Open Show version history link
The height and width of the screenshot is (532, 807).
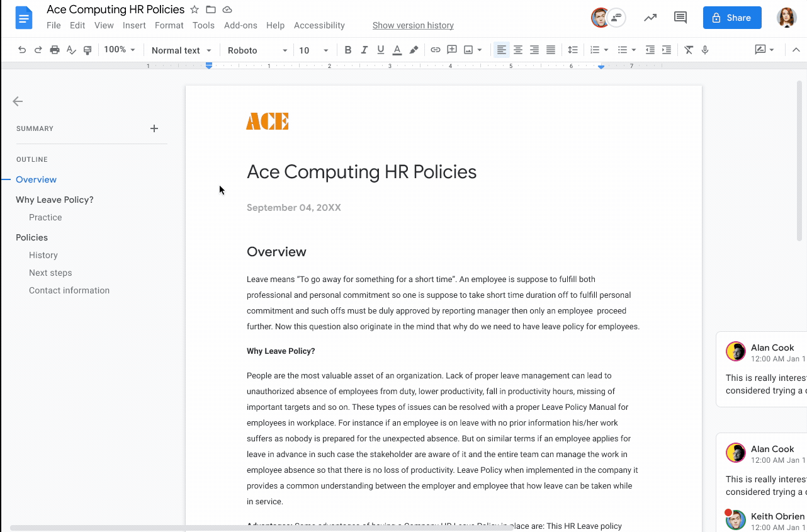413,25
